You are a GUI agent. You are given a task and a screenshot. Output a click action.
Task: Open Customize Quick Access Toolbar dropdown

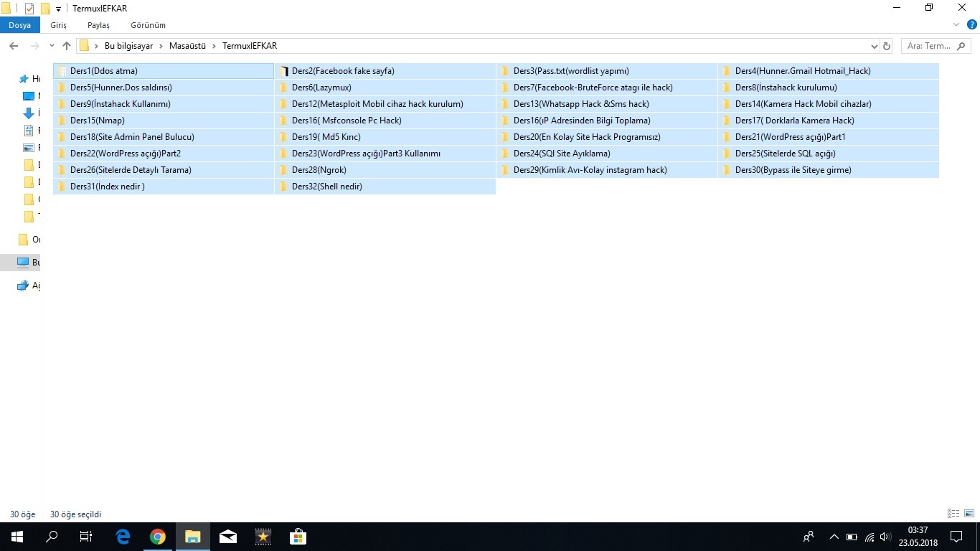(x=58, y=9)
